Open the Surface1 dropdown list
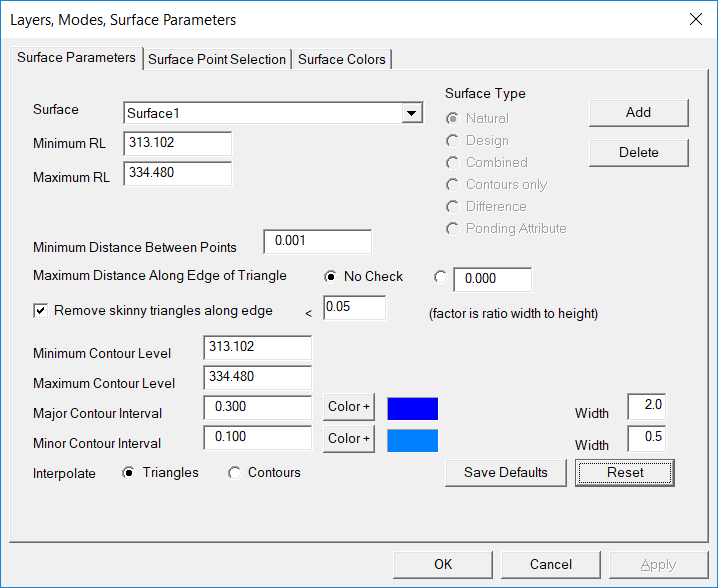Screen dimensions: 718x588 (x=412, y=114)
